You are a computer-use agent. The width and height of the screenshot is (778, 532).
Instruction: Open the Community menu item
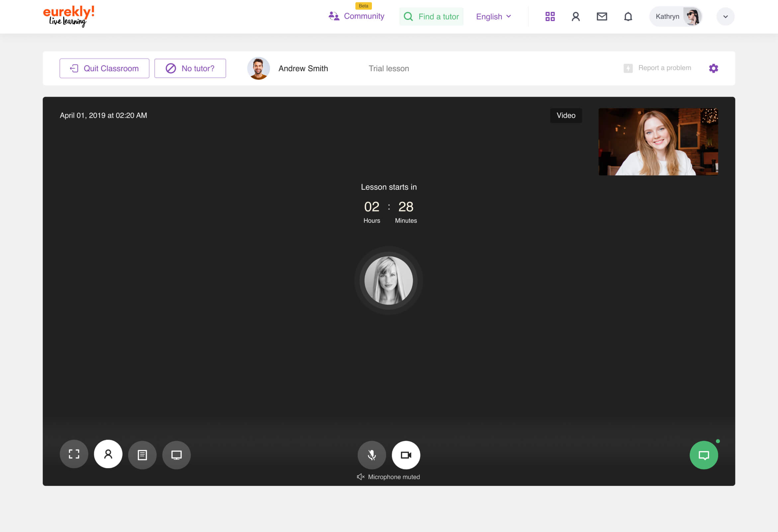pos(357,16)
